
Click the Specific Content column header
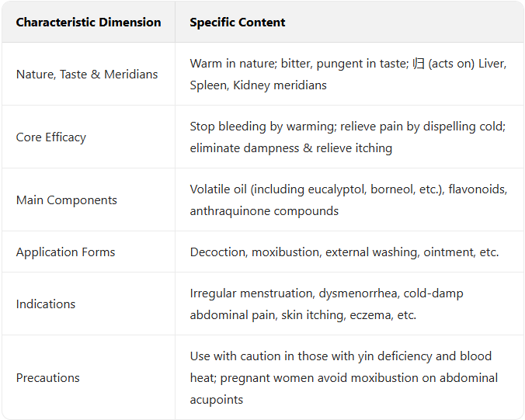(238, 23)
